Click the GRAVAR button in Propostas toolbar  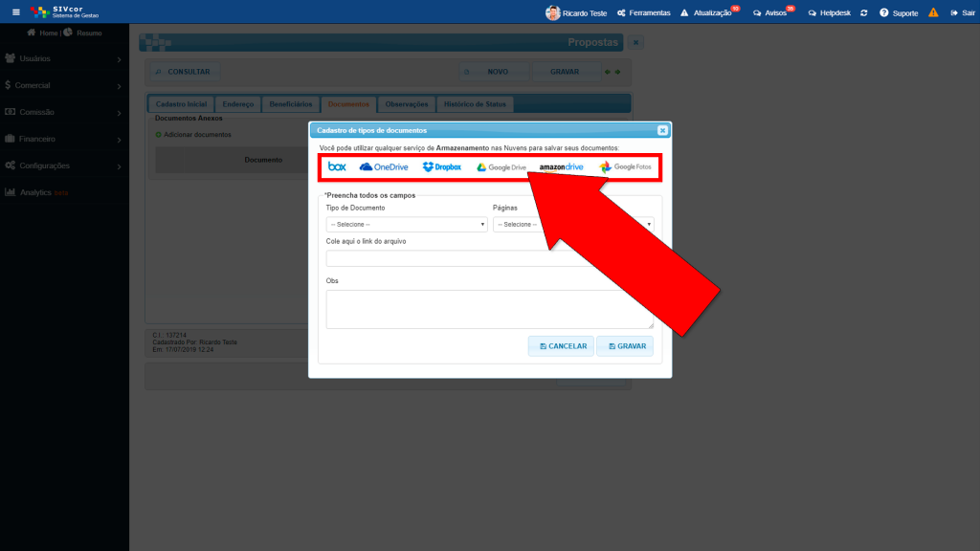click(x=565, y=72)
